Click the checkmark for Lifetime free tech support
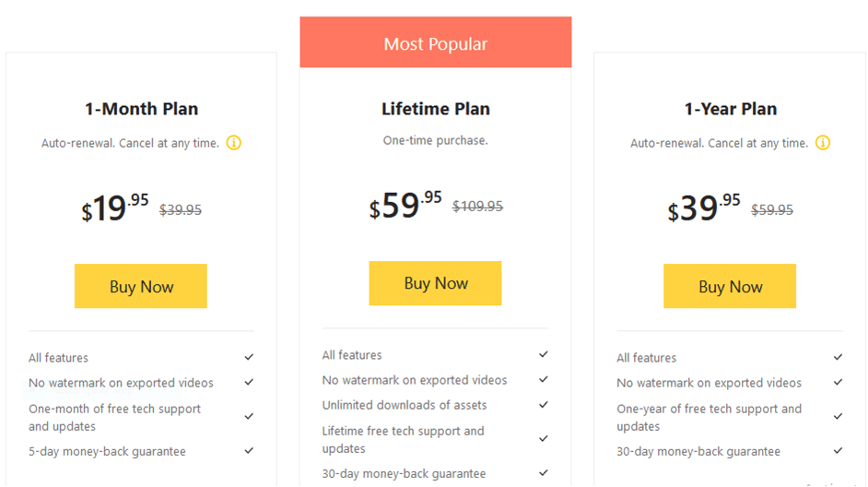Image resolution: width=868 pixels, height=487 pixels. pyautogui.click(x=544, y=439)
